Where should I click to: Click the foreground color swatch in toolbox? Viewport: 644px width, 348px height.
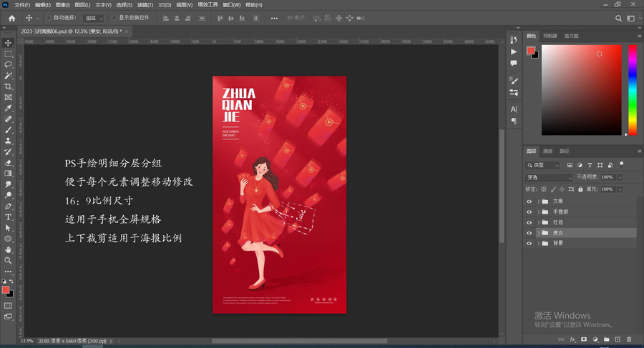(x=5, y=289)
